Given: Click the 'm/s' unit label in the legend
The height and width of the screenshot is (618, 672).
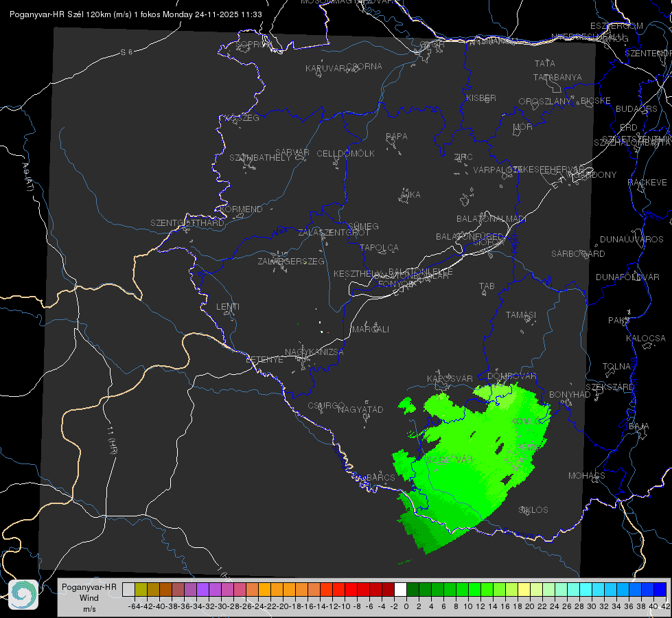Looking at the screenshot, I should point(89,609).
